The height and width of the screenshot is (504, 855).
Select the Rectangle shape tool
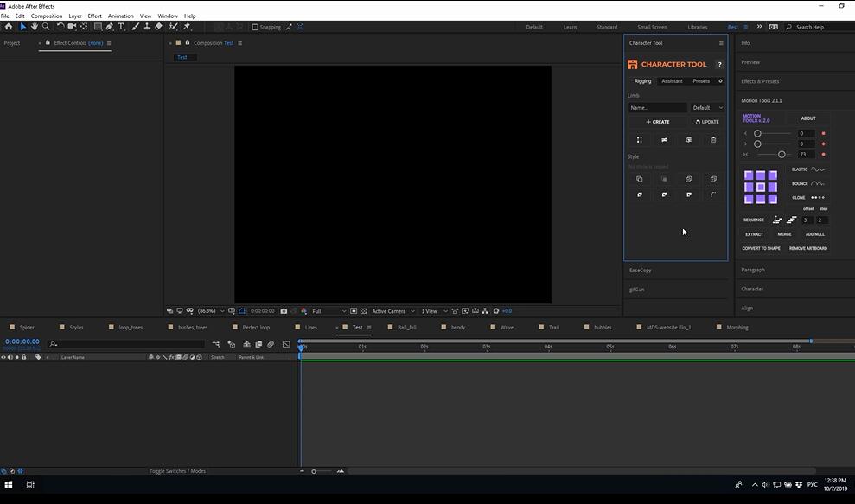point(99,26)
